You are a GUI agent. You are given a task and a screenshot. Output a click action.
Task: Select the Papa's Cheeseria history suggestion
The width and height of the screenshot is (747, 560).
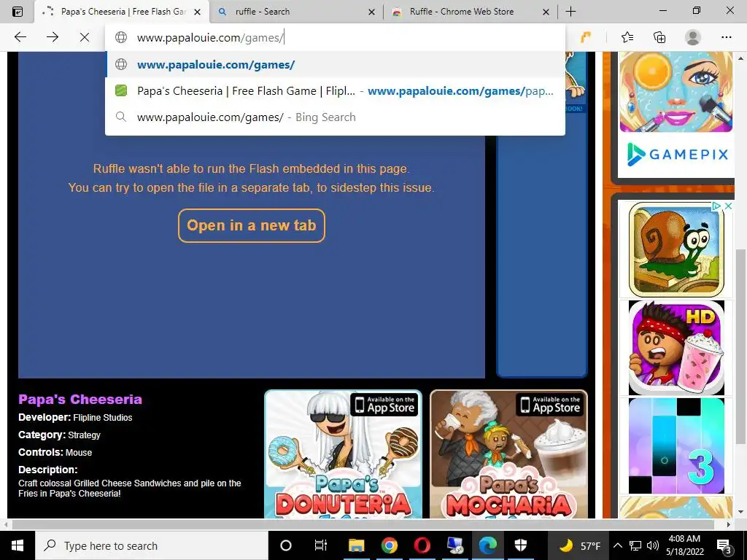point(335,90)
